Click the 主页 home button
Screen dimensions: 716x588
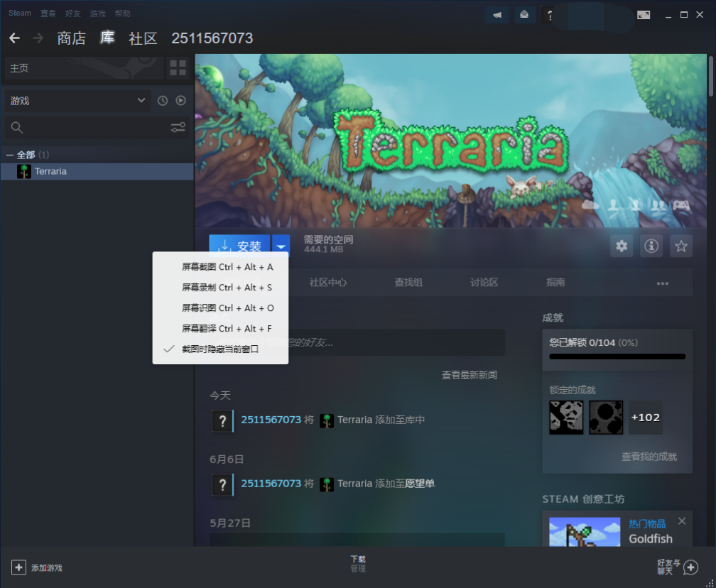[x=84, y=68]
